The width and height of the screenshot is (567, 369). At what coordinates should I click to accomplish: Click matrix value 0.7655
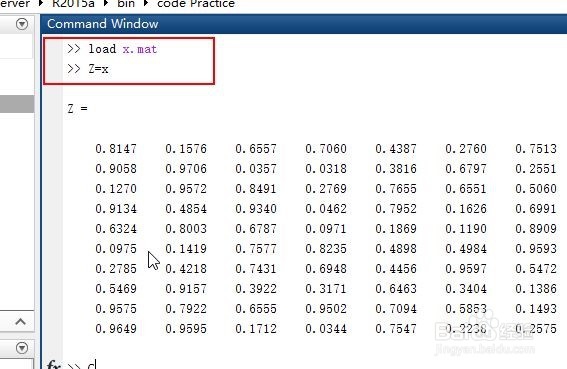pos(396,189)
